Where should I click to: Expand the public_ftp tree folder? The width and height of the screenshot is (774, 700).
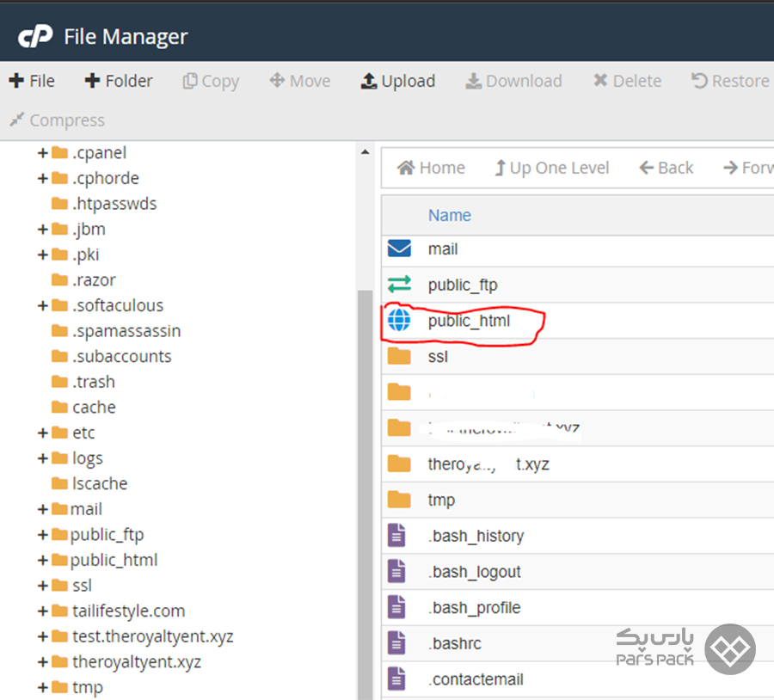coord(43,535)
